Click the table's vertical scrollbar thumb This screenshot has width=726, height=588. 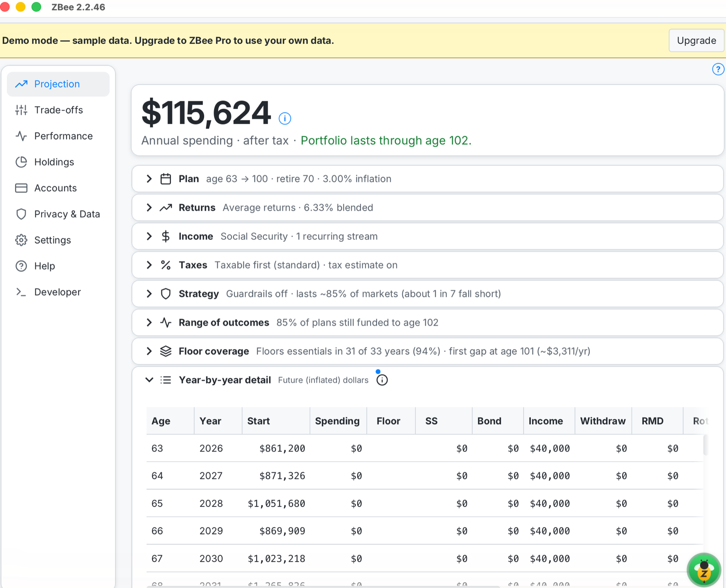point(705,445)
